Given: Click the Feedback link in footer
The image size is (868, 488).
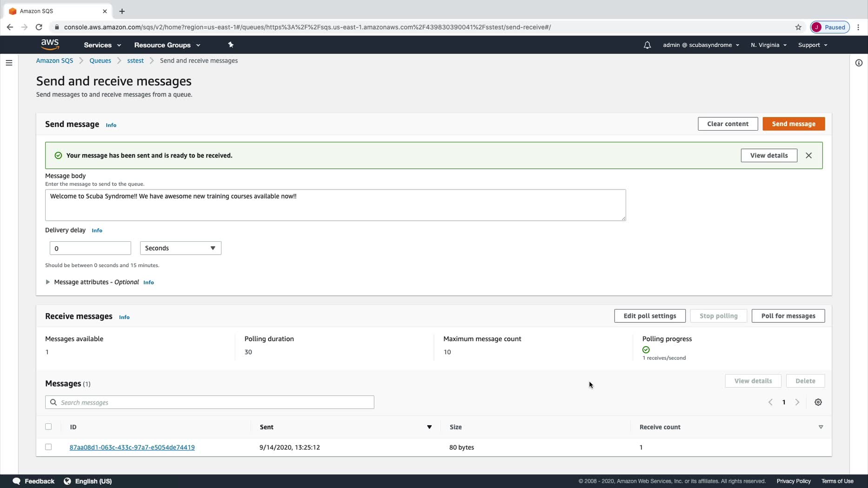Looking at the screenshot, I should [40, 481].
